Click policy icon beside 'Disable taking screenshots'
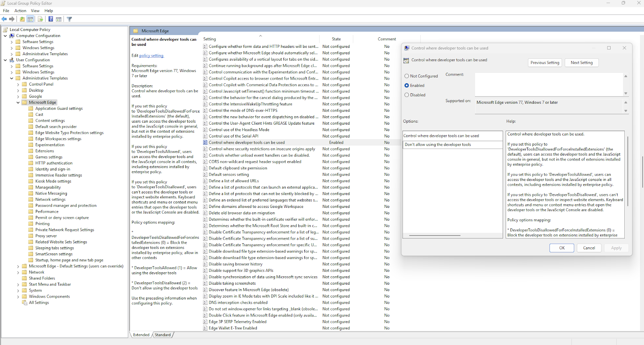Screen dimensions: 644x345 click(x=205, y=283)
